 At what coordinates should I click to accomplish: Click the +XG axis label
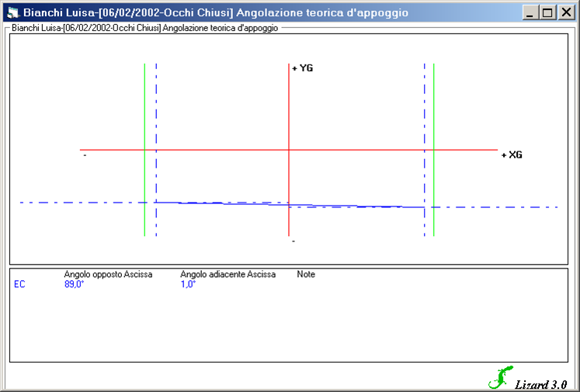click(x=512, y=155)
